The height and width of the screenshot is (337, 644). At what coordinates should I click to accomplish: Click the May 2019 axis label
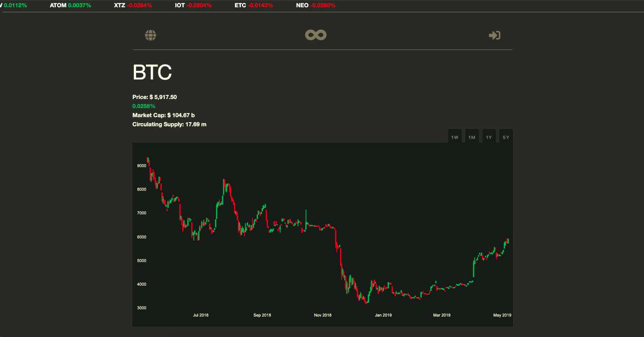pyautogui.click(x=503, y=315)
